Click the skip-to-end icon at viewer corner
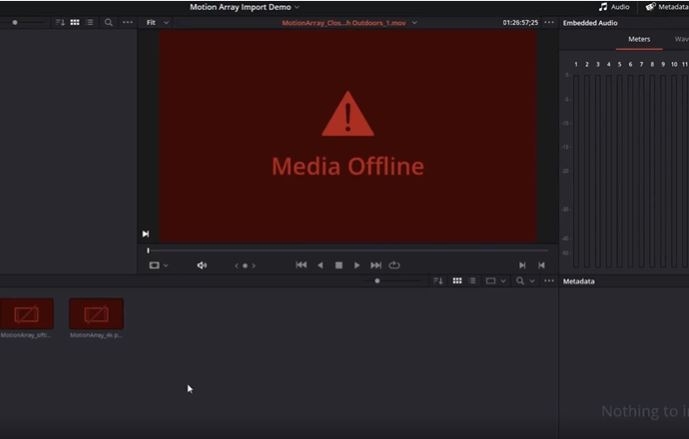Image resolution: width=689 pixels, height=439 pixels. click(145, 234)
